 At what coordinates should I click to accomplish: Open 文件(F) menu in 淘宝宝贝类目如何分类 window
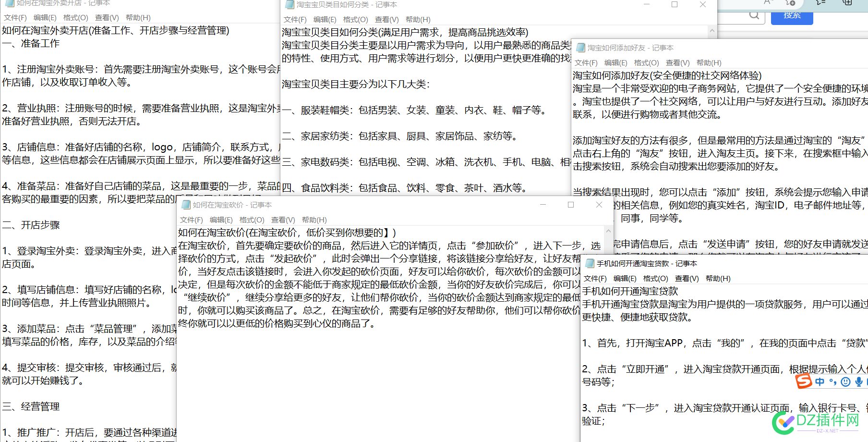[x=295, y=20]
